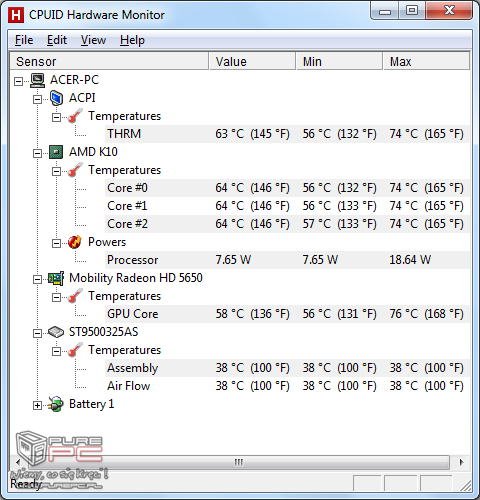This screenshot has height=500, width=480.
Task: Minimize the Hardware Monitor window
Action: click(x=385, y=11)
